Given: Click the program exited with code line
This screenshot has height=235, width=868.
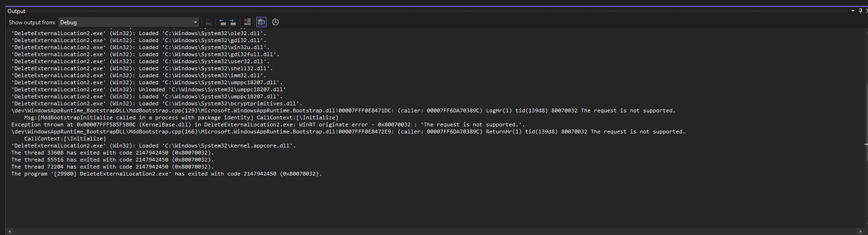Looking at the screenshot, I should point(166,174).
